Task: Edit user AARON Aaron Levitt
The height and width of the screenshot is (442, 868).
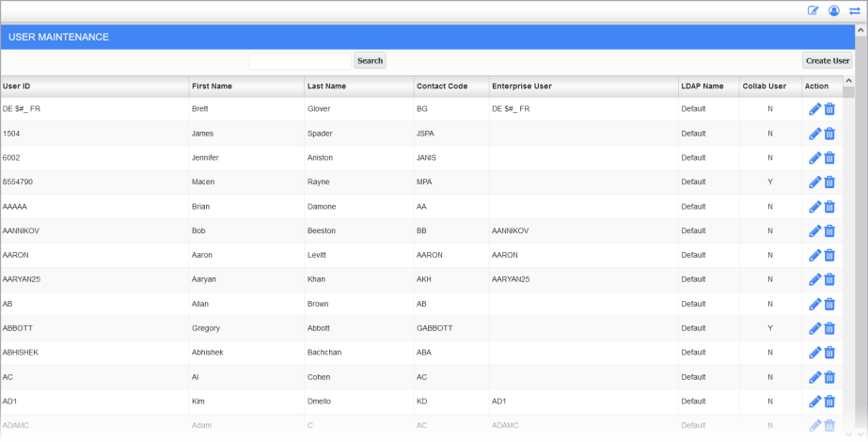Action: tap(814, 256)
